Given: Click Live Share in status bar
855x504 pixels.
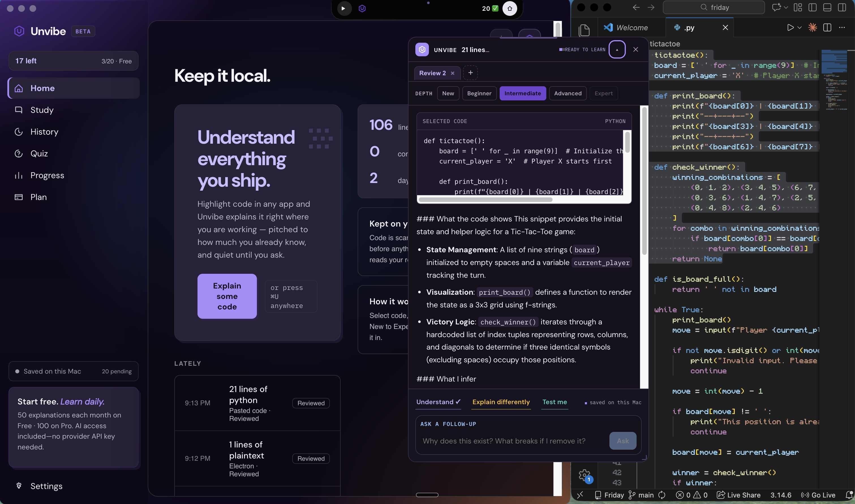Looking at the screenshot, I should click(738, 495).
